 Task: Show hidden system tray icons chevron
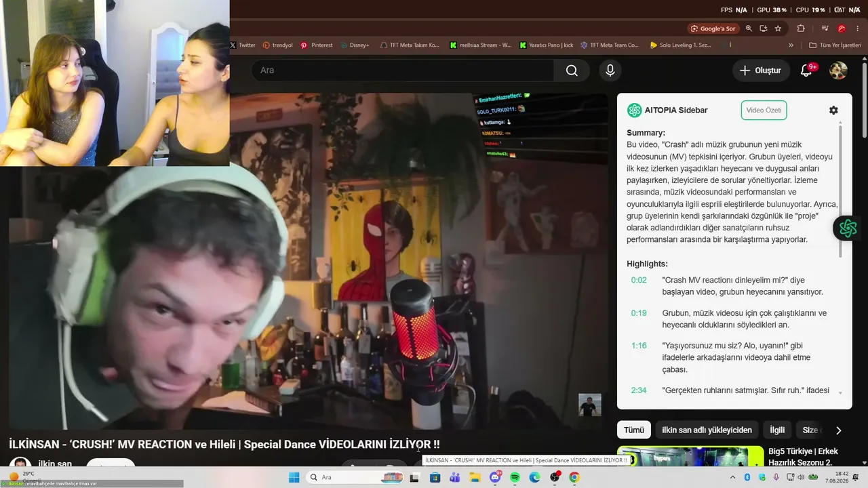pyautogui.click(x=732, y=477)
